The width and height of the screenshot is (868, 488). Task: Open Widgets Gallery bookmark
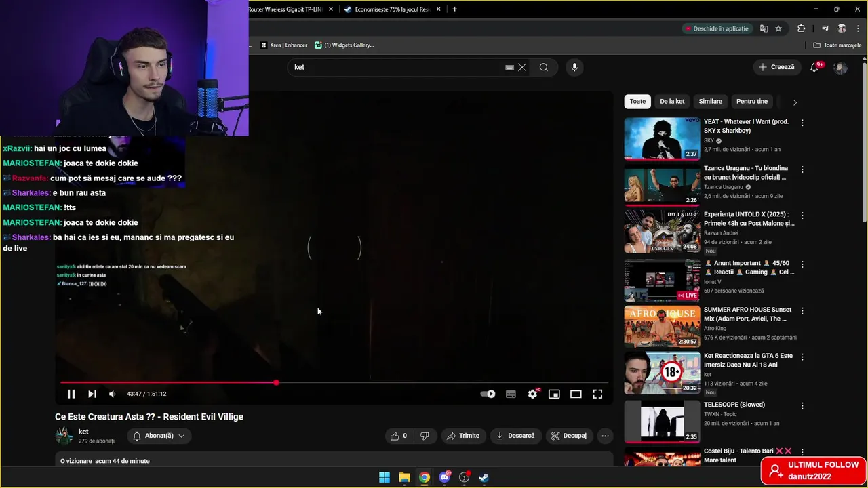344,45
